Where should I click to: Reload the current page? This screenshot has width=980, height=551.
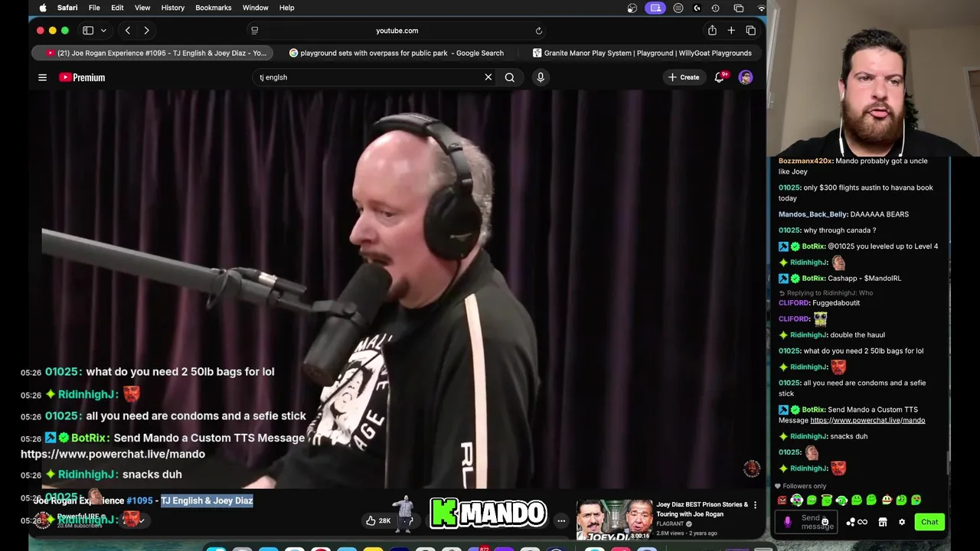click(539, 31)
